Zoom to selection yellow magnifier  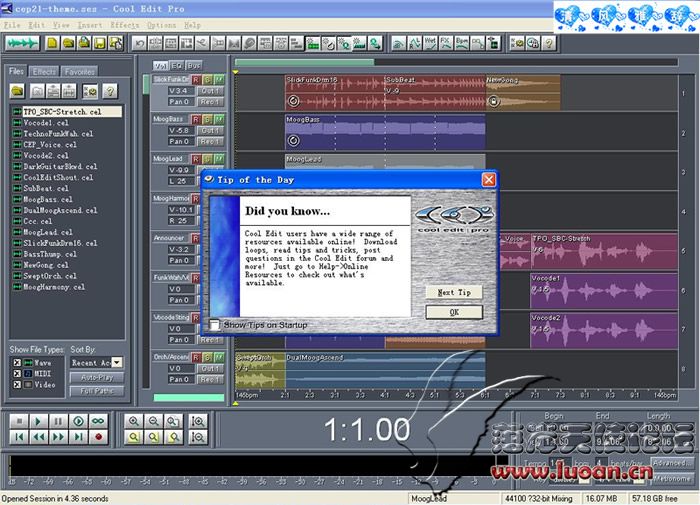[133, 437]
